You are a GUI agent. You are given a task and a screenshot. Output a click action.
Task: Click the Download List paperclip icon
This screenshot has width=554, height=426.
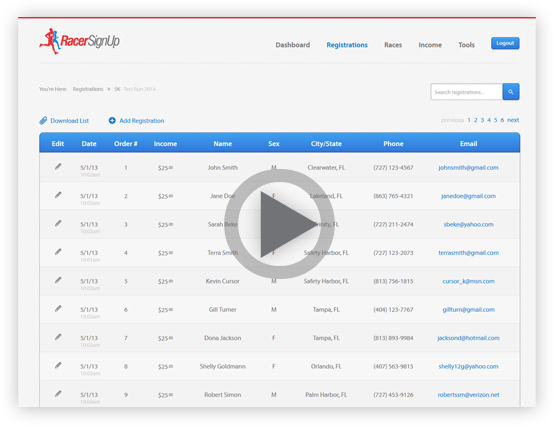pos(43,120)
